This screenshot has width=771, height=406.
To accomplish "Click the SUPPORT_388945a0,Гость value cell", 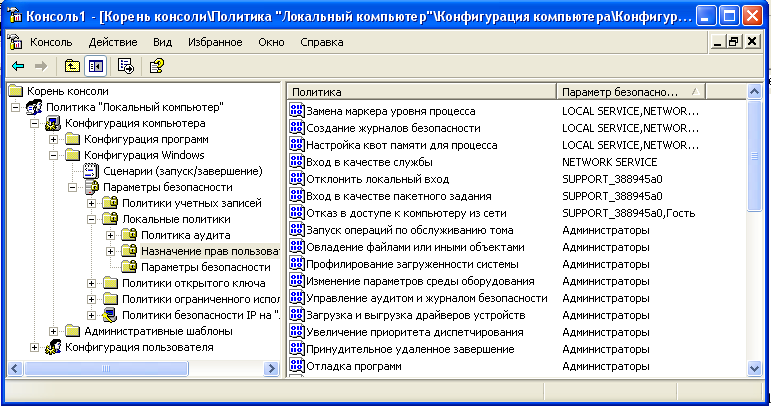I will point(628,213).
